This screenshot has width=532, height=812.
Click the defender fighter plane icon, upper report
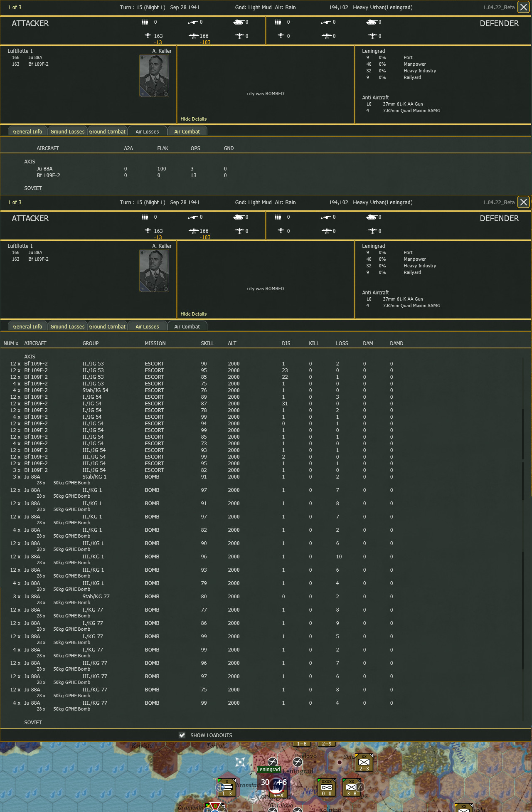pos(281,36)
